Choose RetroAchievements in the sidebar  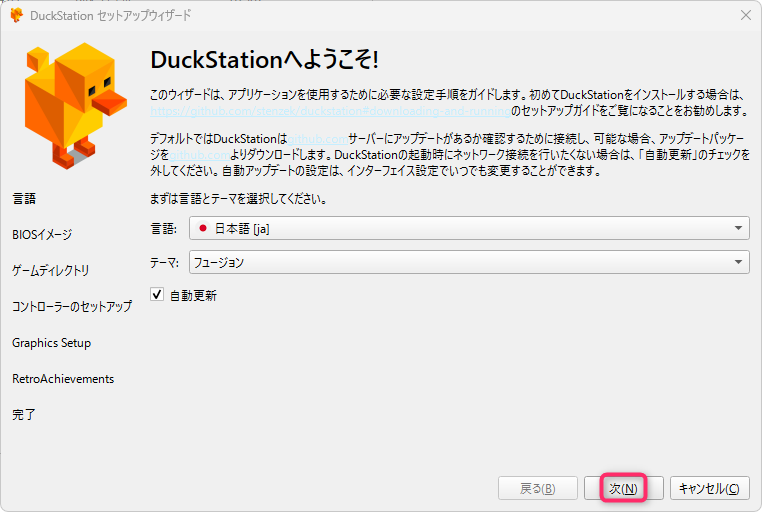pyautogui.click(x=63, y=379)
